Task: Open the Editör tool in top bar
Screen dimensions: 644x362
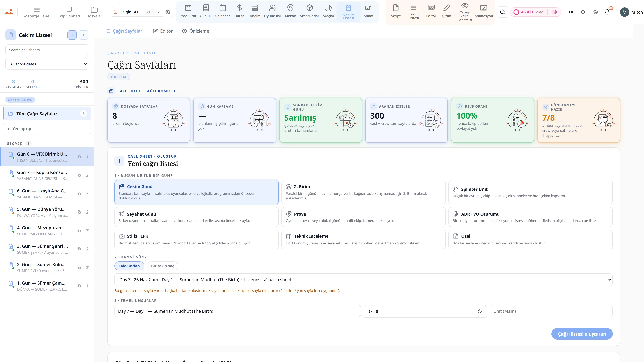Action: [x=431, y=11]
